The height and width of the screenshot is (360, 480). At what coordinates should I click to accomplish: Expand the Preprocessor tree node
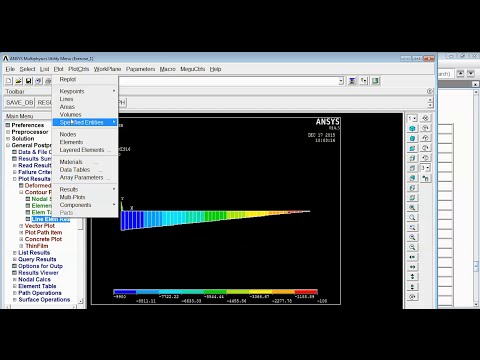8,132
